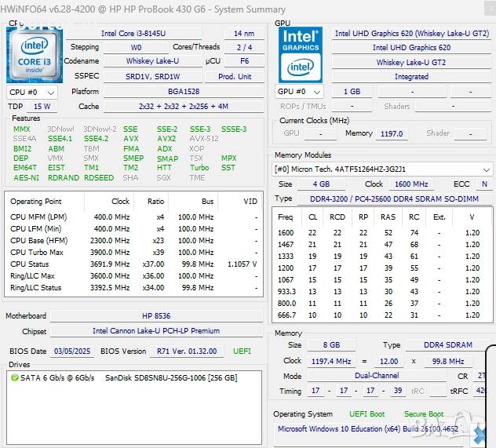The height and width of the screenshot is (448, 496).
Task: Click the Intel Cannon Lake-U chipset field
Action: point(155,331)
